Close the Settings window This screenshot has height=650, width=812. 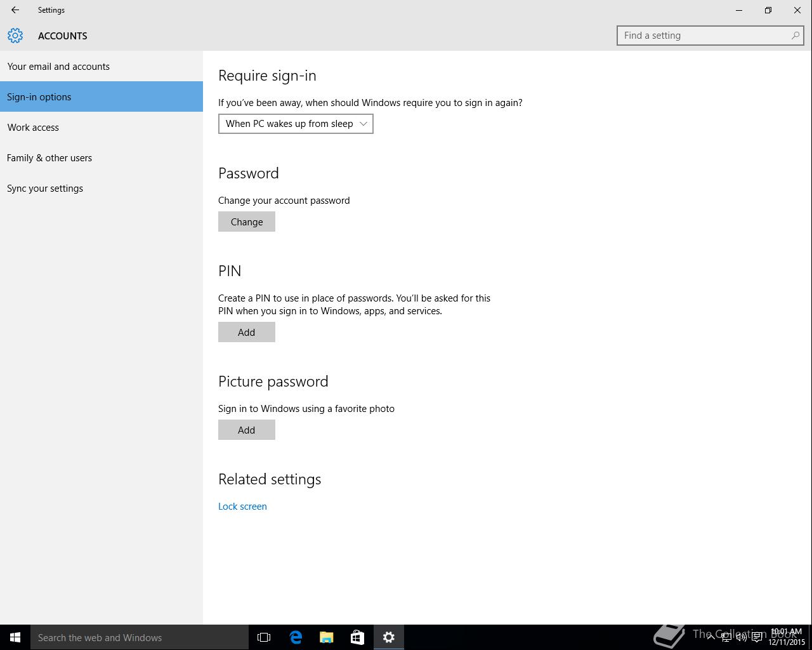point(797,10)
